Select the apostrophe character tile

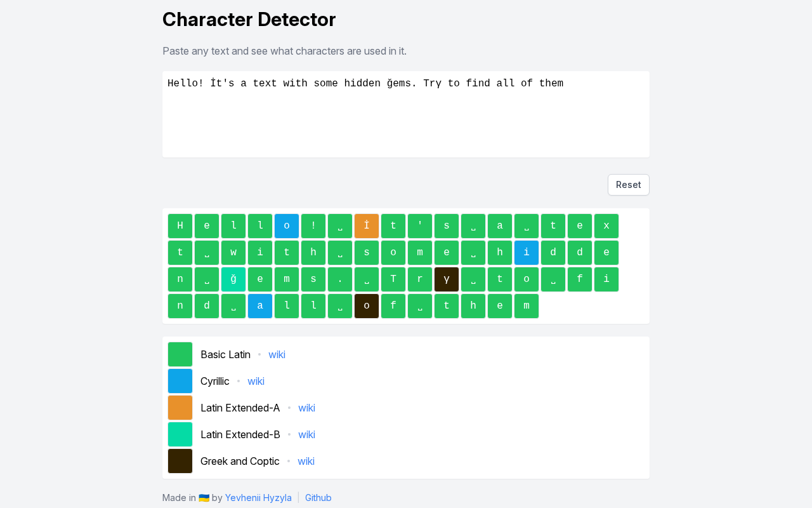(x=420, y=226)
